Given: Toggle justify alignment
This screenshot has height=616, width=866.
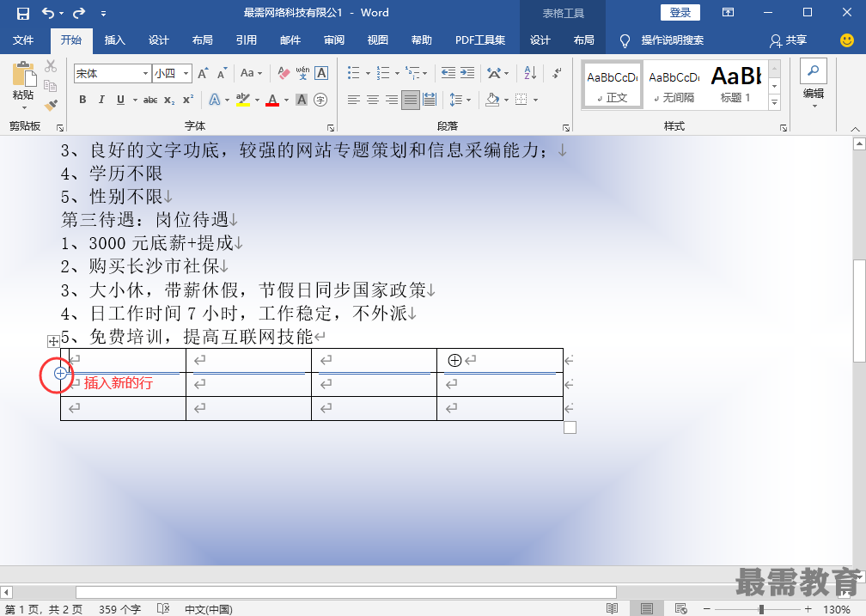Looking at the screenshot, I should [x=411, y=100].
